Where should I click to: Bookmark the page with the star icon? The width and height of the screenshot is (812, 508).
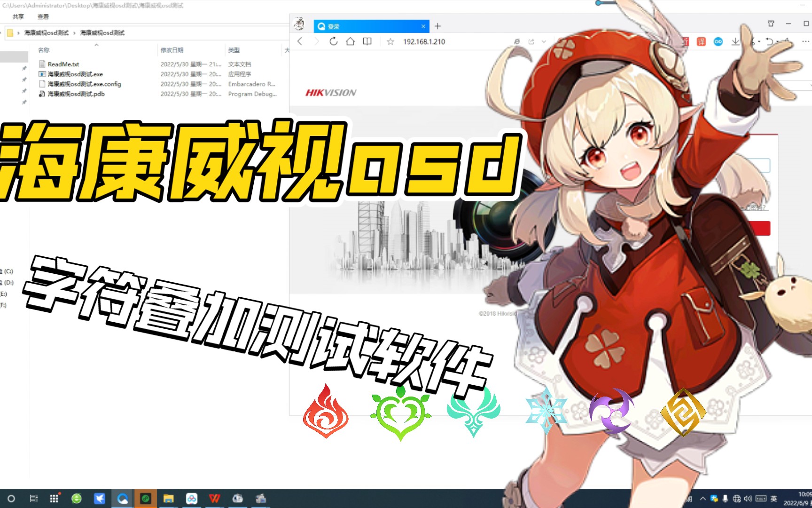[390, 41]
